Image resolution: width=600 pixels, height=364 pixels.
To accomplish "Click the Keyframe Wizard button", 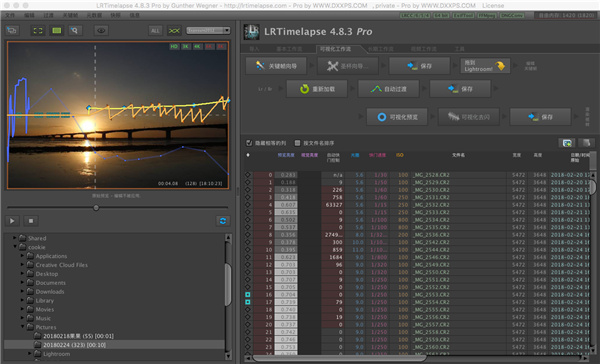I will 276,66.
